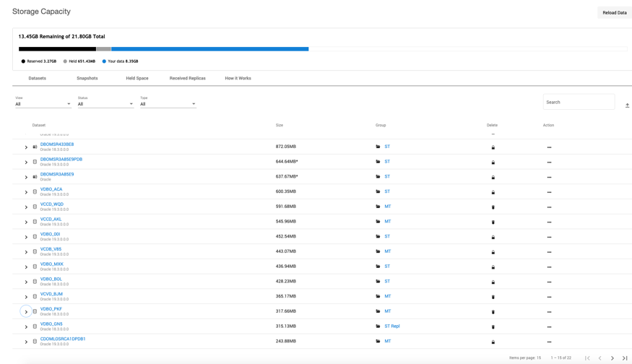Open the Type filter dropdown
Screen dimensions: 632x364
pos(168,104)
